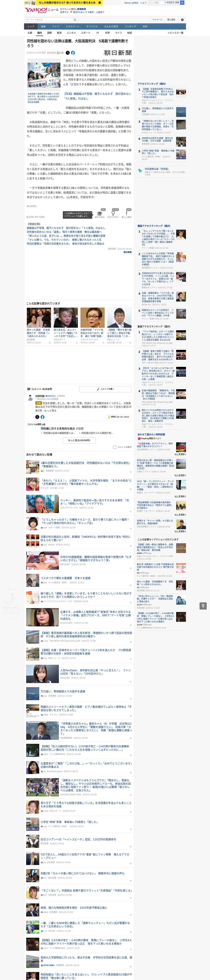Screen dimensions: 210x980
Task: Open the 速報 tab
Action: point(43,27)
